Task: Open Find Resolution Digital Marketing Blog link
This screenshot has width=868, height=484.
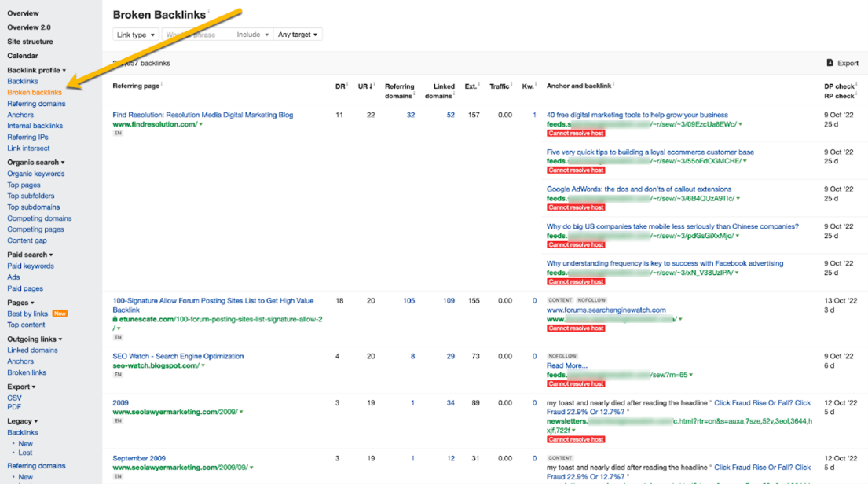Action: coord(203,115)
